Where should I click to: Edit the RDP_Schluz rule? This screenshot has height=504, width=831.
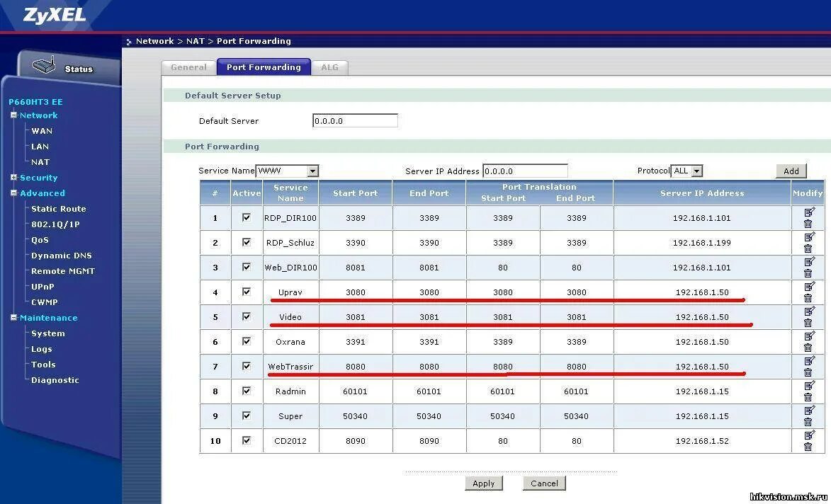[809, 237]
